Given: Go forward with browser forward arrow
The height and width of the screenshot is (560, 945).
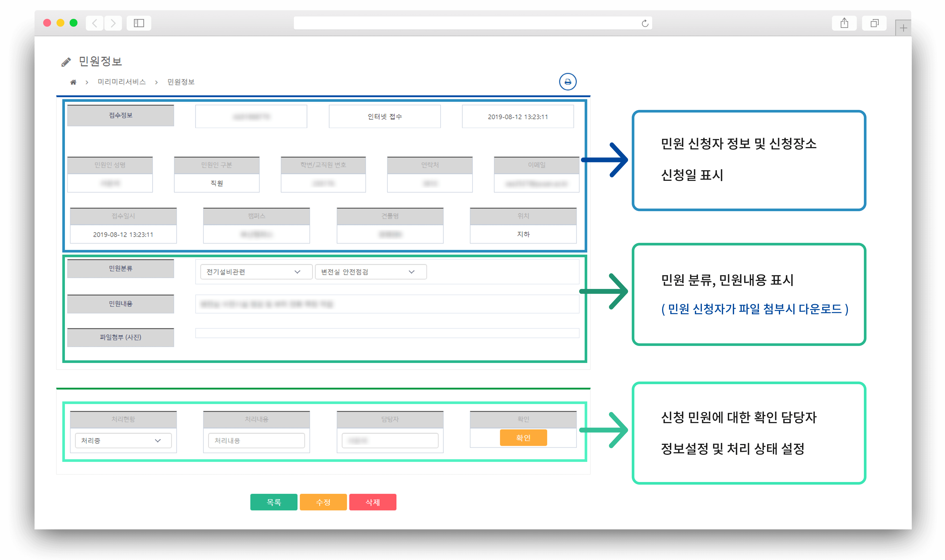Looking at the screenshot, I should click(113, 23).
